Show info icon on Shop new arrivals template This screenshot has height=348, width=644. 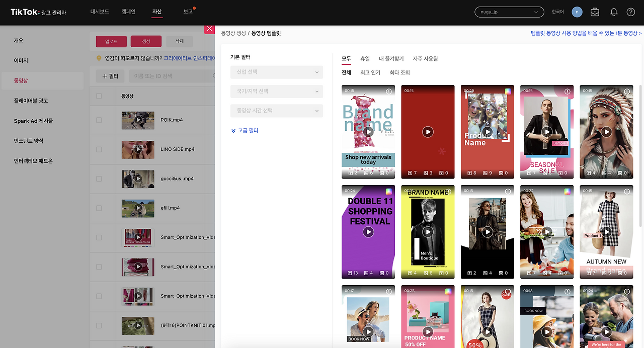388,92
